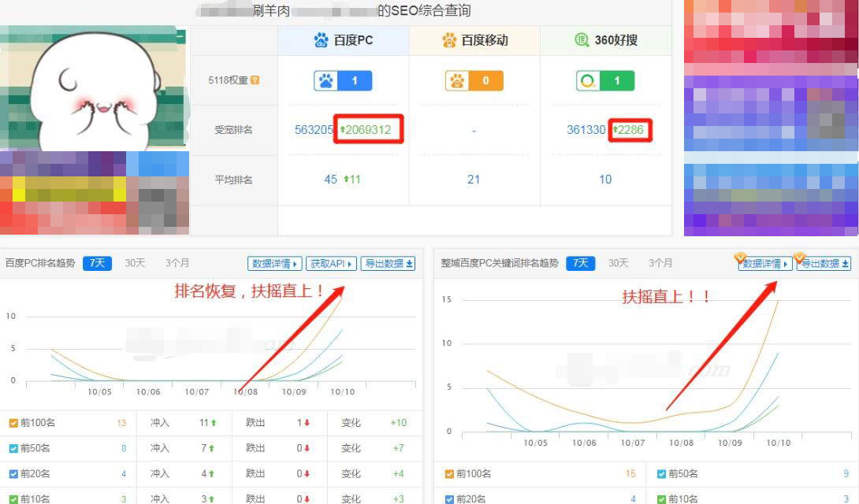859x504 pixels.
Task: Click the paw icon in 百度PC column header
Action: pyautogui.click(x=320, y=40)
